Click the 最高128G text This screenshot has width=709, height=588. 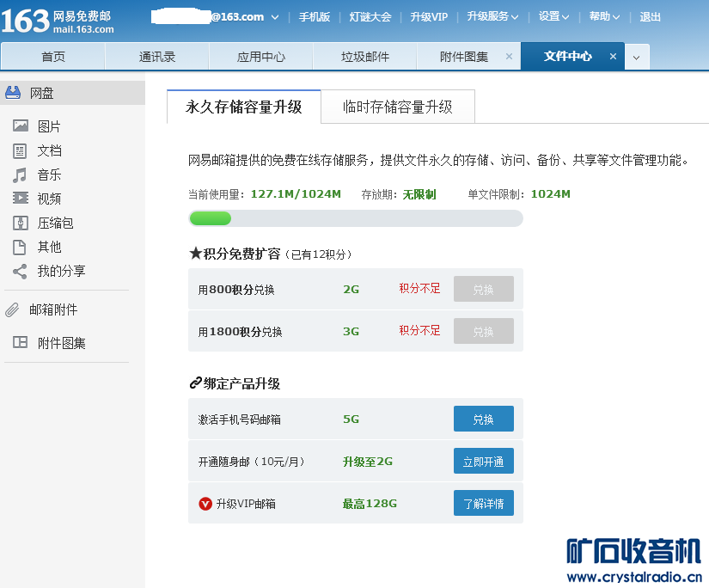tap(370, 504)
